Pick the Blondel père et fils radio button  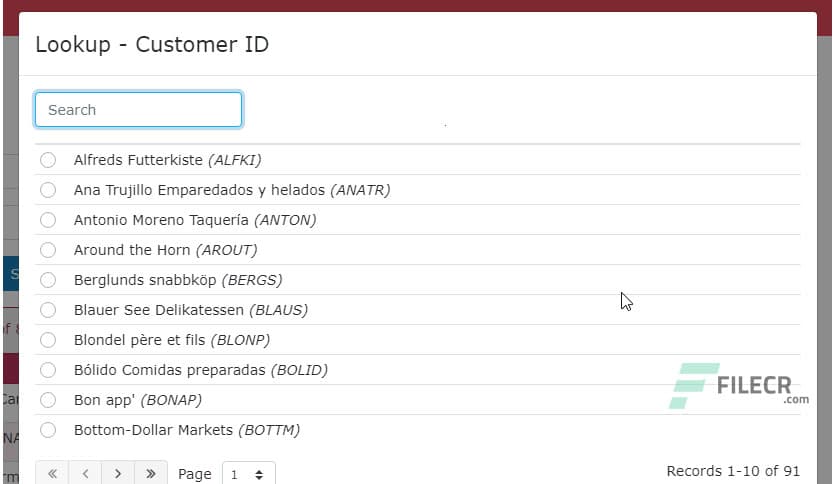pos(48,340)
